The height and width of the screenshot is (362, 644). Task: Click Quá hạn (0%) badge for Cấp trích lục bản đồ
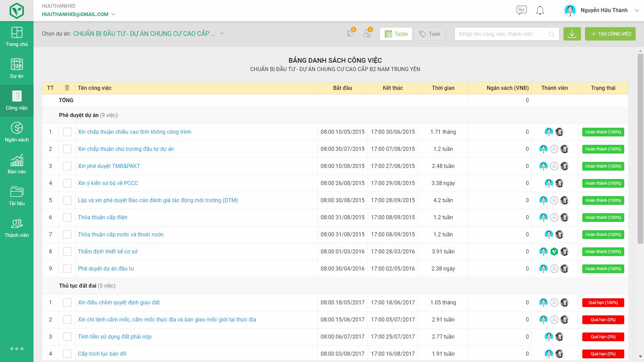(x=603, y=354)
